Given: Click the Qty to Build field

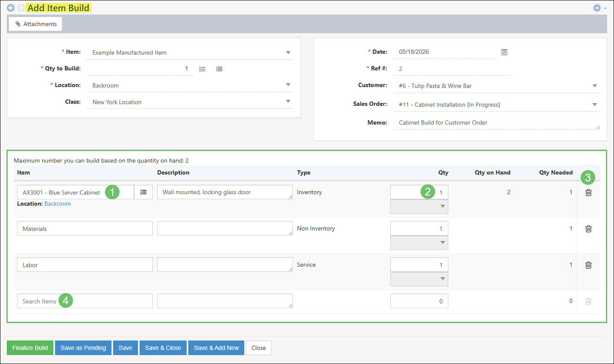Looking at the screenshot, I should [140, 68].
